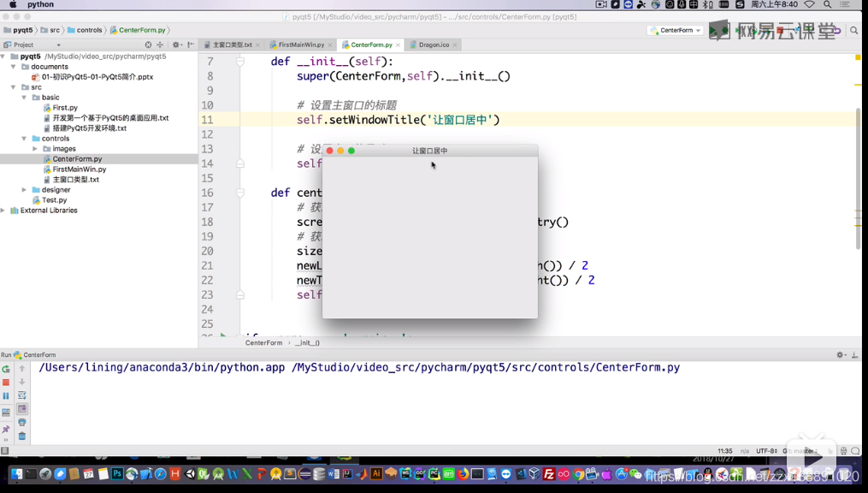Hide the Project panel
Image resolution: width=868 pixels, height=493 pixels.
pyautogui.click(x=191, y=45)
